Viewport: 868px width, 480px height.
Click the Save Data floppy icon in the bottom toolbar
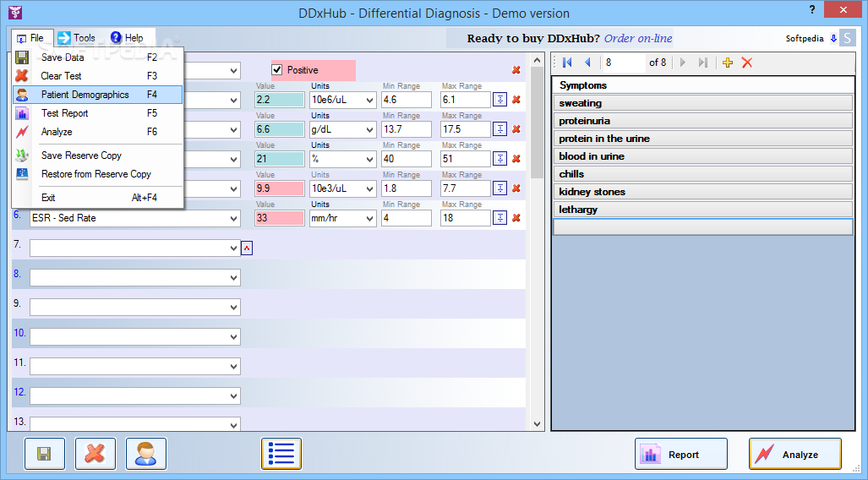pos(44,454)
